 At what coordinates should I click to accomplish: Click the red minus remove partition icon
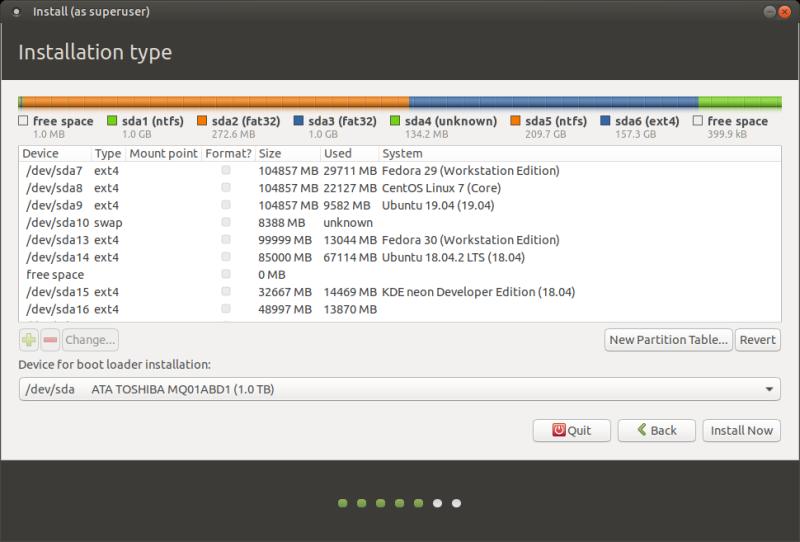click(51, 340)
